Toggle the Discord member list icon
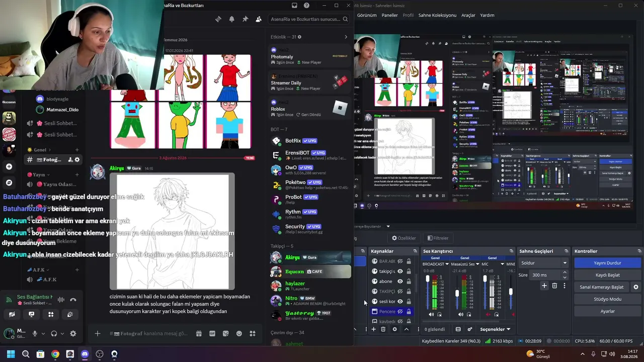Viewport: 644px width, 362px height. click(259, 19)
